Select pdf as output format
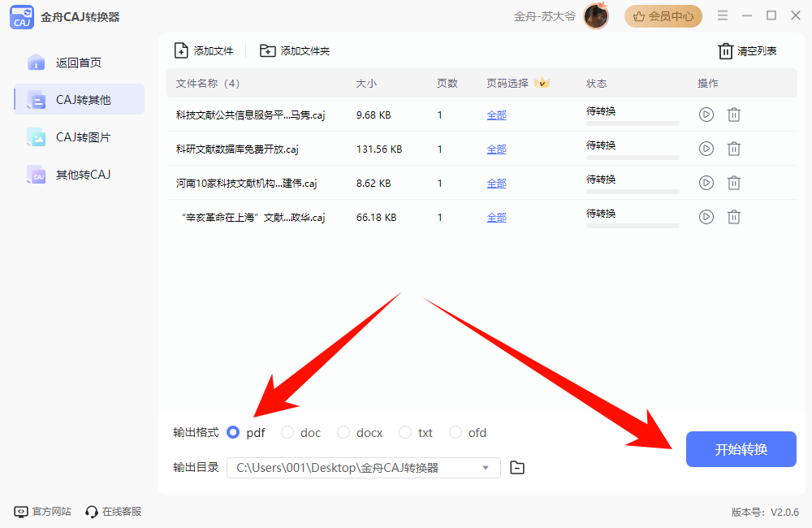This screenshot has height=528, width=812. pyautogui.click(x=233, y=432)
